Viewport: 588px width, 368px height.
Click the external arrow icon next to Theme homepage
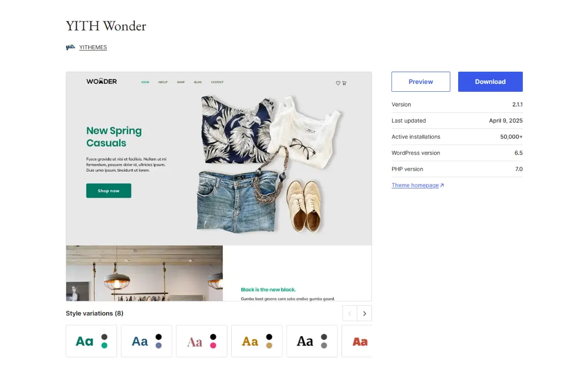coord(442,185)
